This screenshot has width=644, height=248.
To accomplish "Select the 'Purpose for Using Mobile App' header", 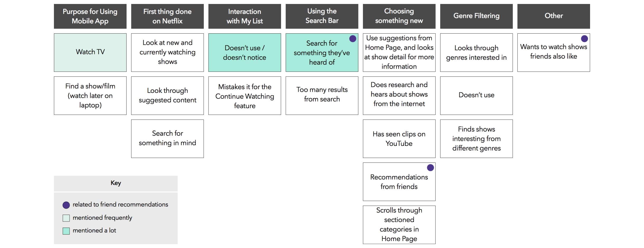I will [90, 16].
